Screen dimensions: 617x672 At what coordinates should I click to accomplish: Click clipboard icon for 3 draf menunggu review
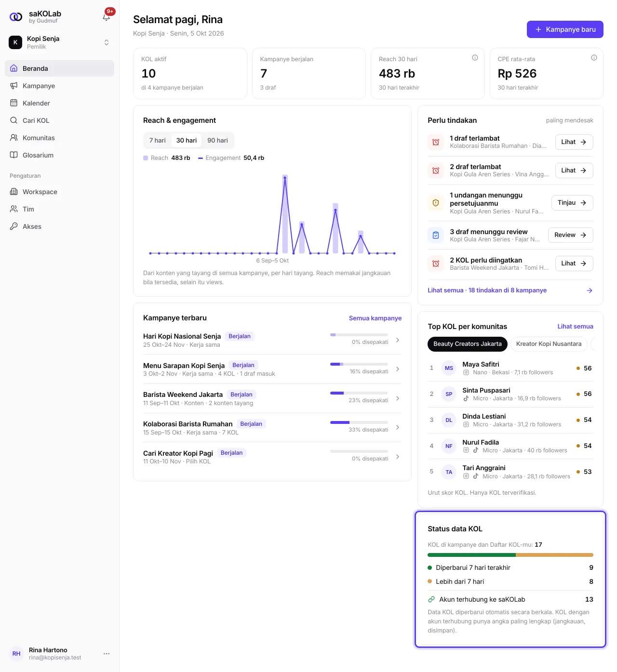pos(436,235)
